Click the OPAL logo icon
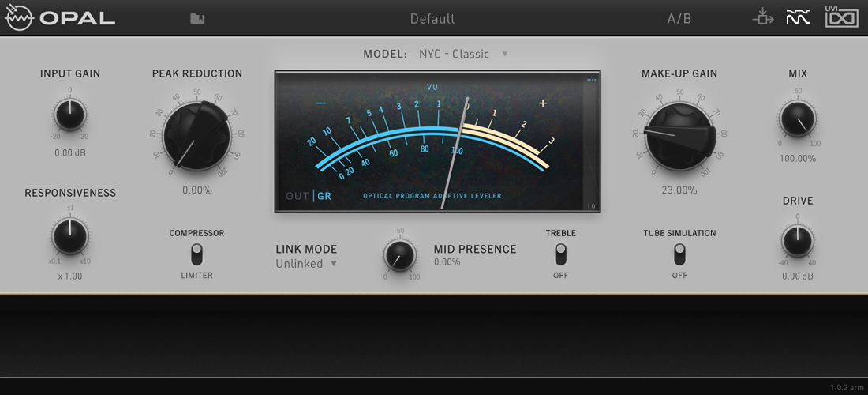Viewport: 868px width, 395px height. point(19,18)
